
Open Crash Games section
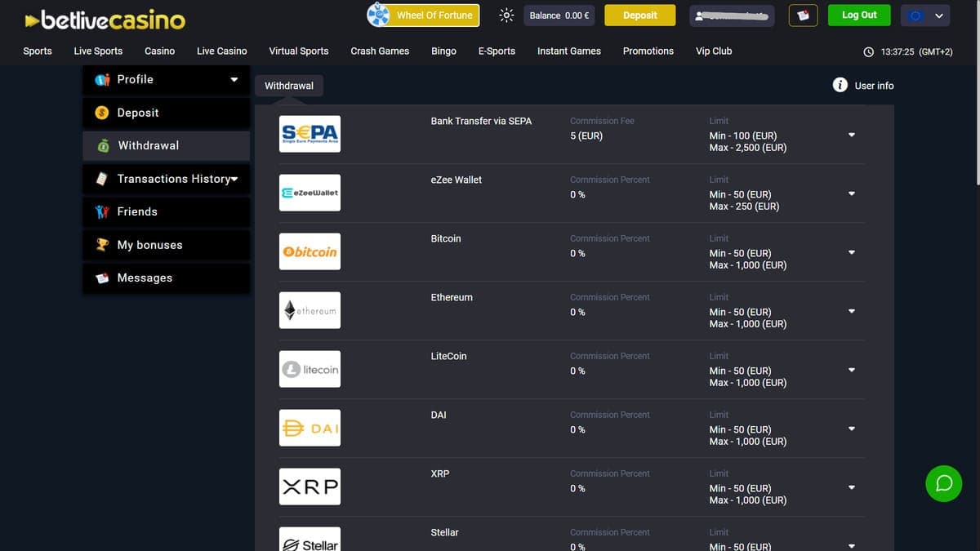click(x=380, y=51)
